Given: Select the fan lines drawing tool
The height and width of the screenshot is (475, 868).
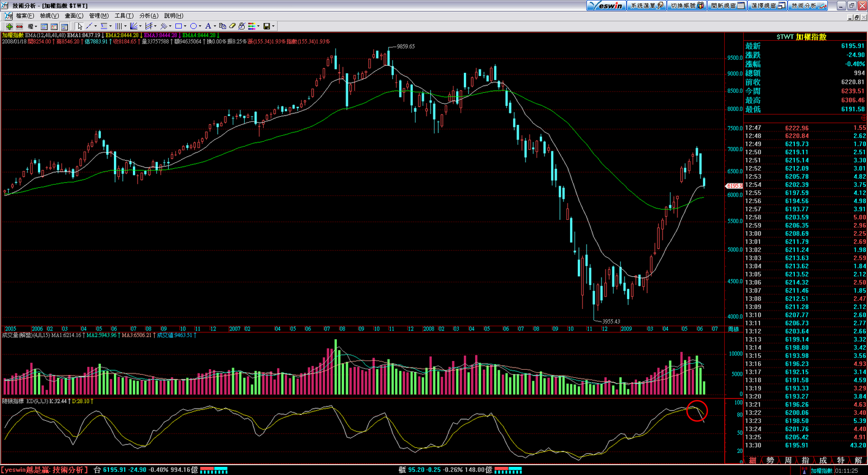Looking at the screenshot, I should tap(133, 26).
